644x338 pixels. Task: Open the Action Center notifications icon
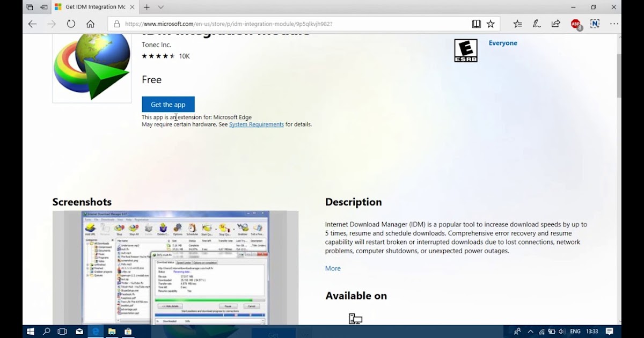click(610, 332)
